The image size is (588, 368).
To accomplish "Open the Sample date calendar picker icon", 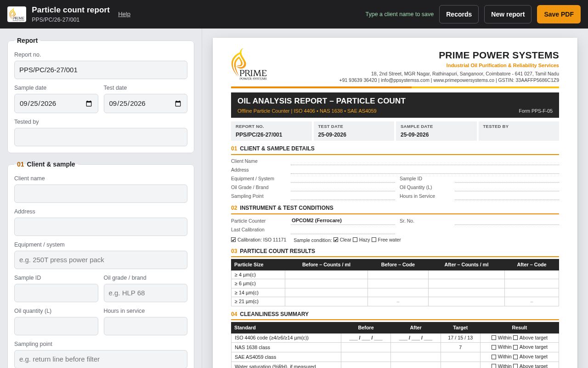I will 89,103.
